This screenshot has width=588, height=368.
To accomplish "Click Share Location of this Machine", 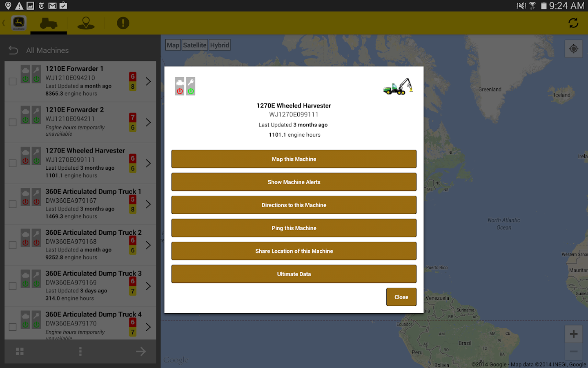I will [x=294, y=251].
